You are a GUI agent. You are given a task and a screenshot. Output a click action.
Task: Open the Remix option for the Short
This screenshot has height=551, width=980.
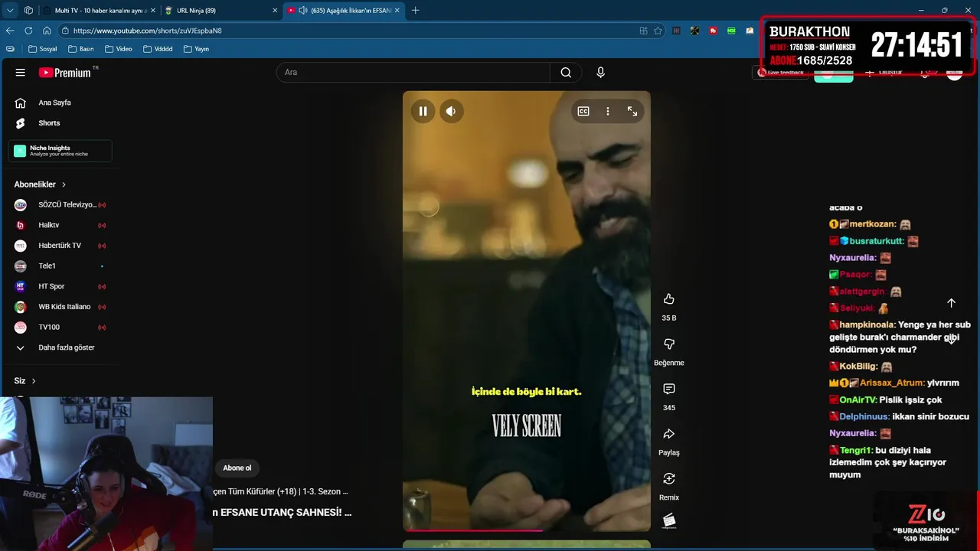point(669,478)
